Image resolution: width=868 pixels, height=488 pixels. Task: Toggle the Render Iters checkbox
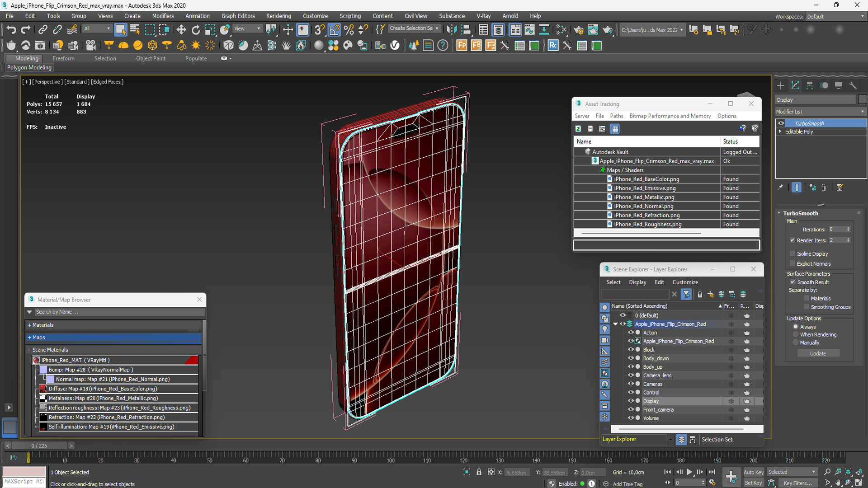[x=793, y=240]
